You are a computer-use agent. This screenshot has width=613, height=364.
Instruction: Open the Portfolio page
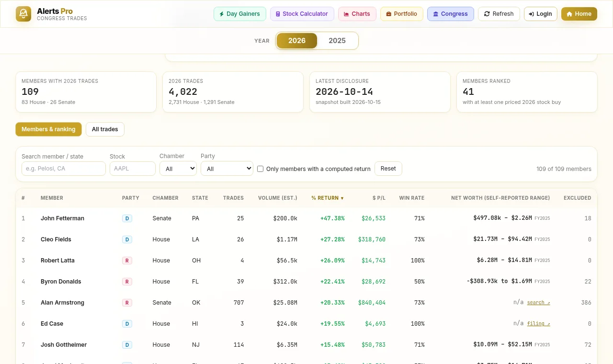coord(402,14)
